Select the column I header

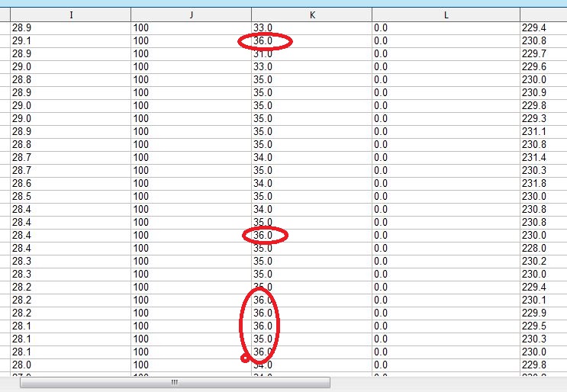[x=70, y=14]
